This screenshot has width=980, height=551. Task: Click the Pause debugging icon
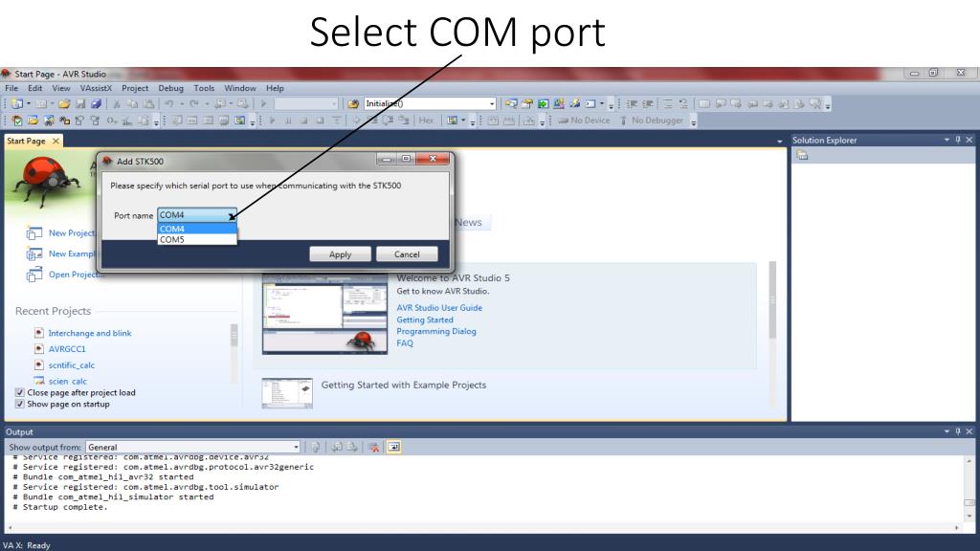(287, 121)
